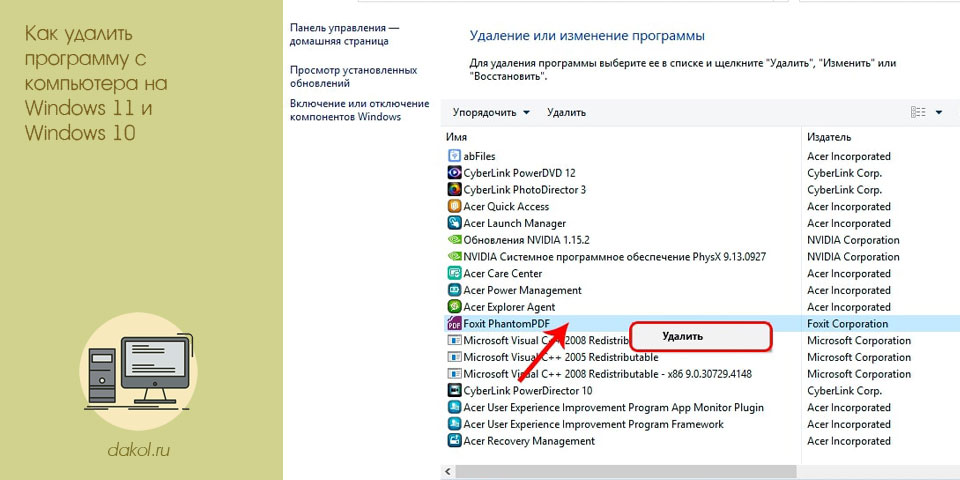Click the CyberLink PhotoDirector 3 icon

[x=454, y=190]
